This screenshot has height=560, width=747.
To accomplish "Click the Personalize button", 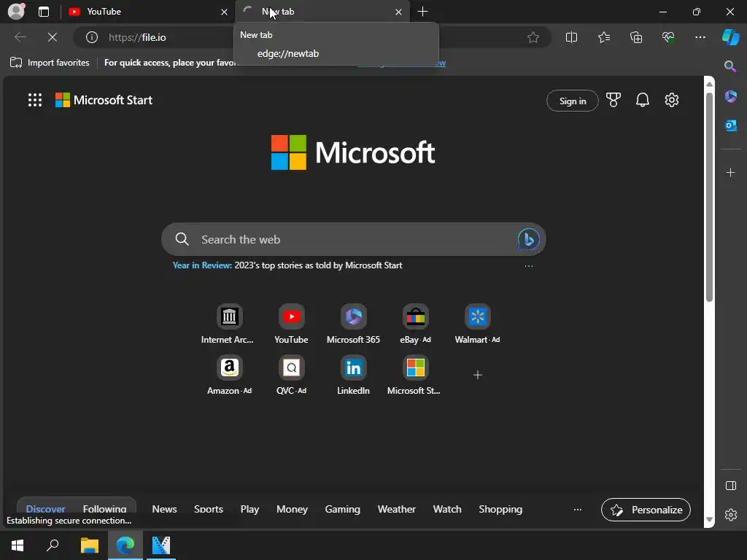I will (x=646, y=510).
